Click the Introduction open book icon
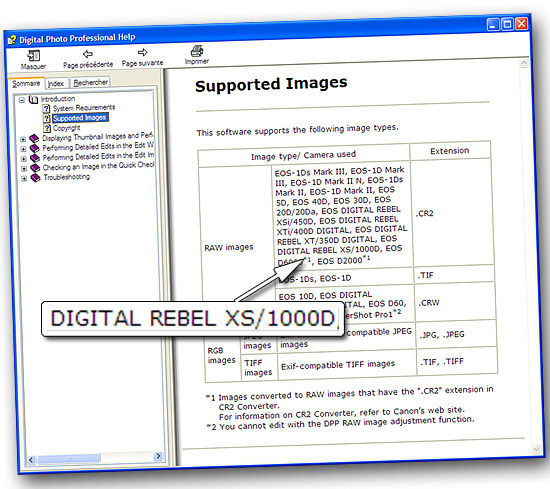550x489 pixels. [33, 100]
